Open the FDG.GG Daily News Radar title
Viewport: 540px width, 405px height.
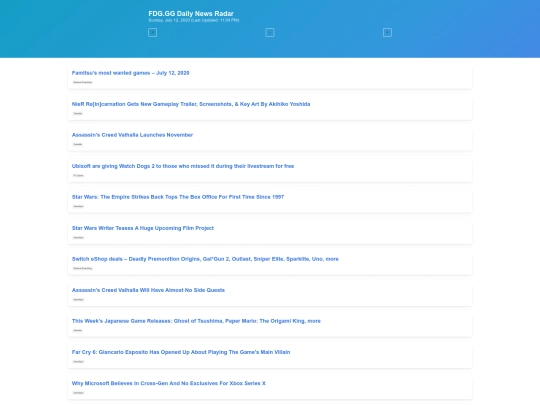(191, 13)
